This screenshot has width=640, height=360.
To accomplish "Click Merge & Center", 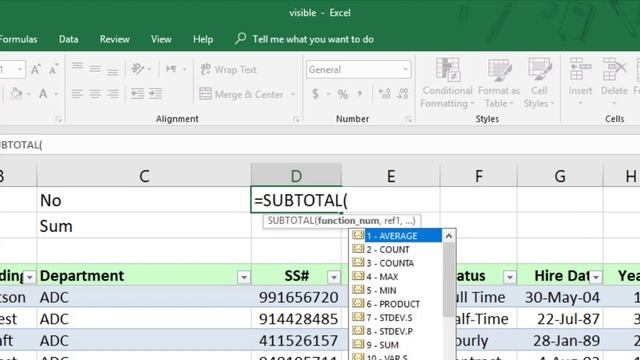I will (x=242, y=94).
